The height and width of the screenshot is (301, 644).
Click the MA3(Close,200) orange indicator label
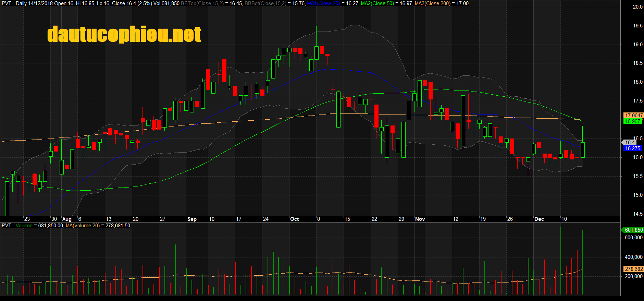tap(433, 3)
